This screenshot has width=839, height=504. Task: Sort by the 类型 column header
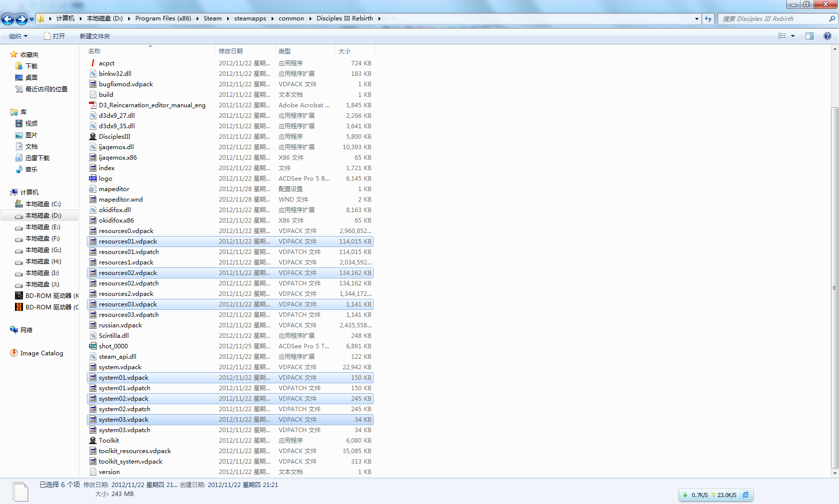tap(305, 51)
